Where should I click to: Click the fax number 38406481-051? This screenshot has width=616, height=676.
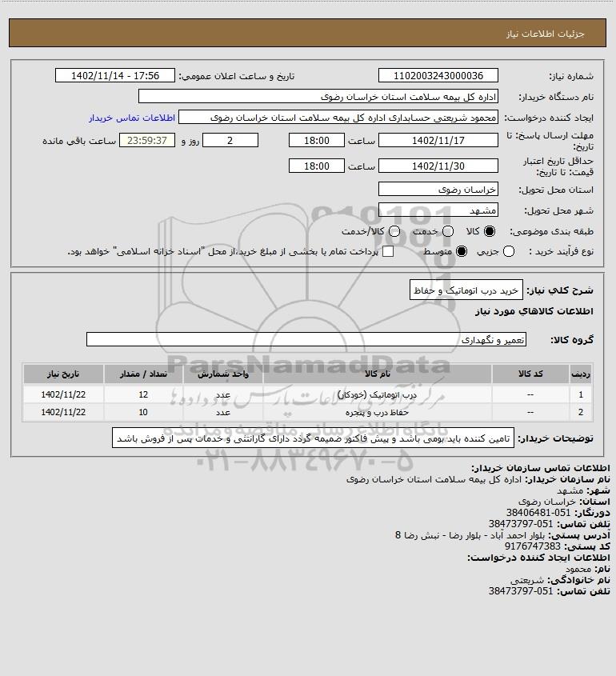coord(538,513)
